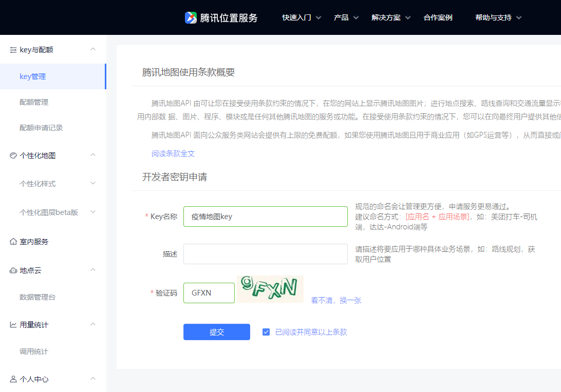561x392 pixels.
Task: Focus the 验证码 input field
Action: [x=209, y=293]
